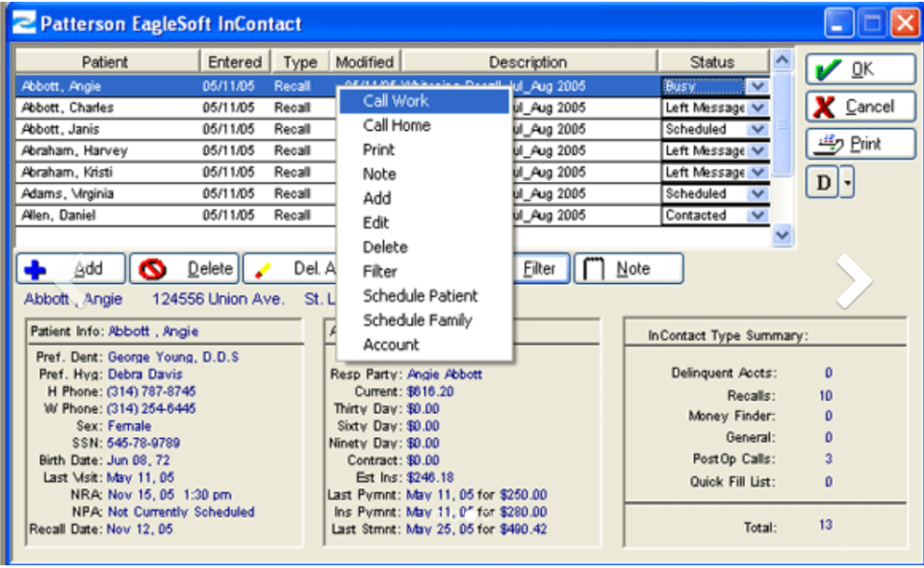The width and height of the screenshot is (924, 568).
Task: Select the printer icon on Print button
Action: coord(829,144)
